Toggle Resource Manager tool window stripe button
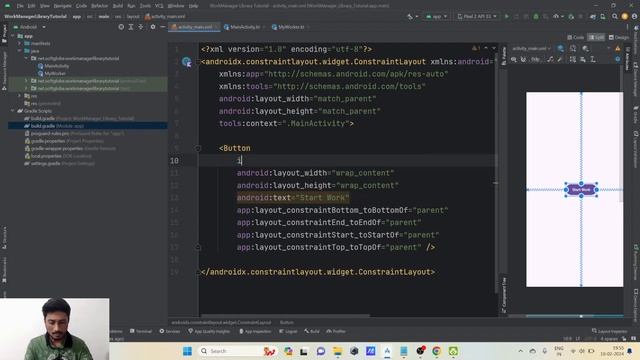Screen dimensions: 640x360 (4, 70)
